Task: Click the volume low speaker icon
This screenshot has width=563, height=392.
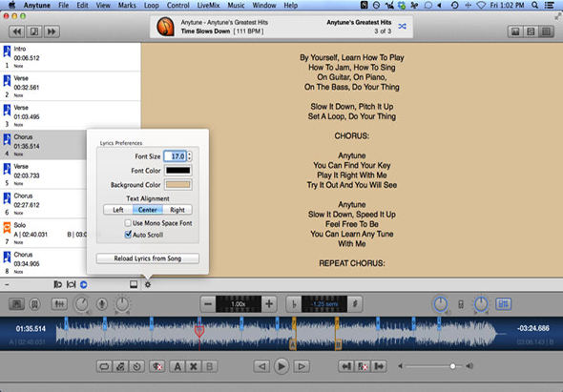Action: click(x=400, y=366)
